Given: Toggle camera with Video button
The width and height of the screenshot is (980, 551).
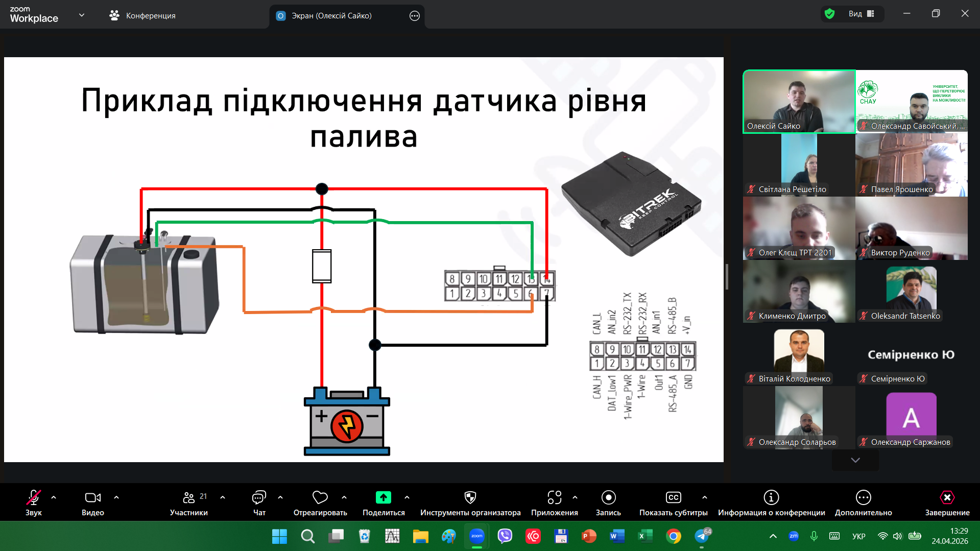Looking at the screenshot, I should (x=92, y=498).
